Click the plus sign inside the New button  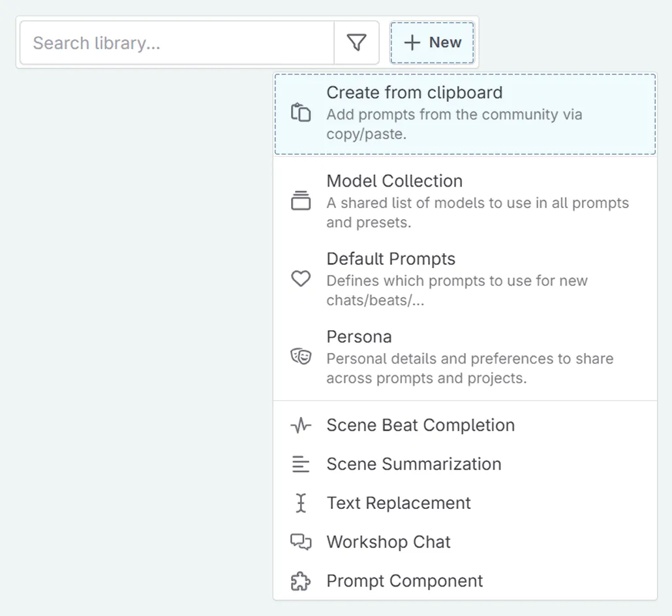[412, 42]
